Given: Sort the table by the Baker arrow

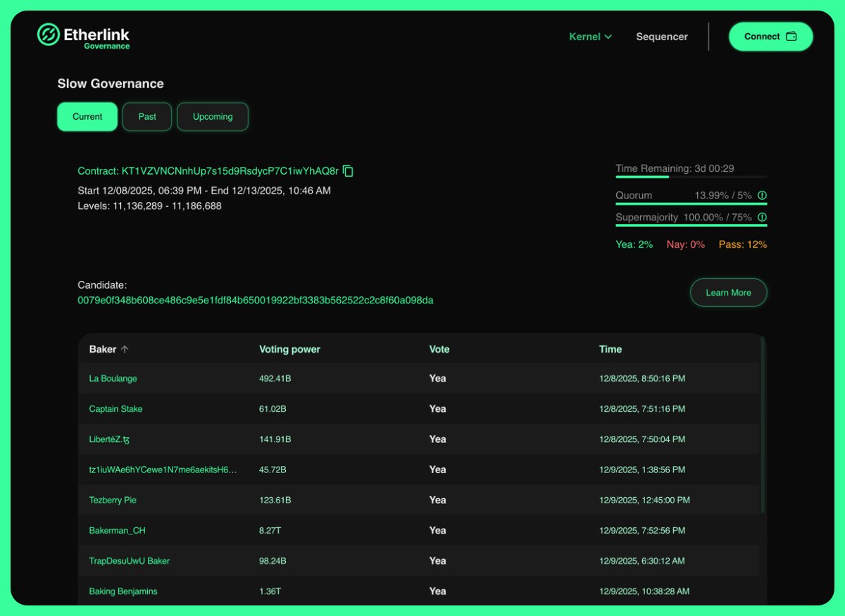Looking at the screenshot, I should coord(125,349).
